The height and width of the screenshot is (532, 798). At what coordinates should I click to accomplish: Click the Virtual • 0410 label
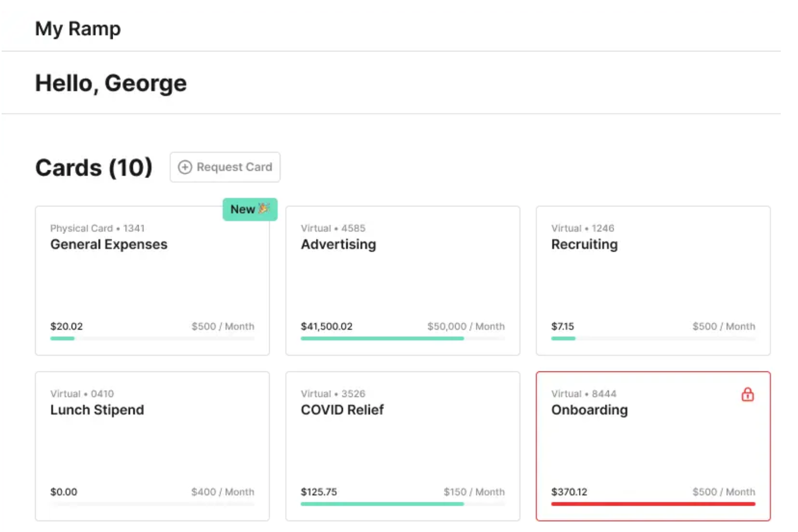[x=82, y=393]
